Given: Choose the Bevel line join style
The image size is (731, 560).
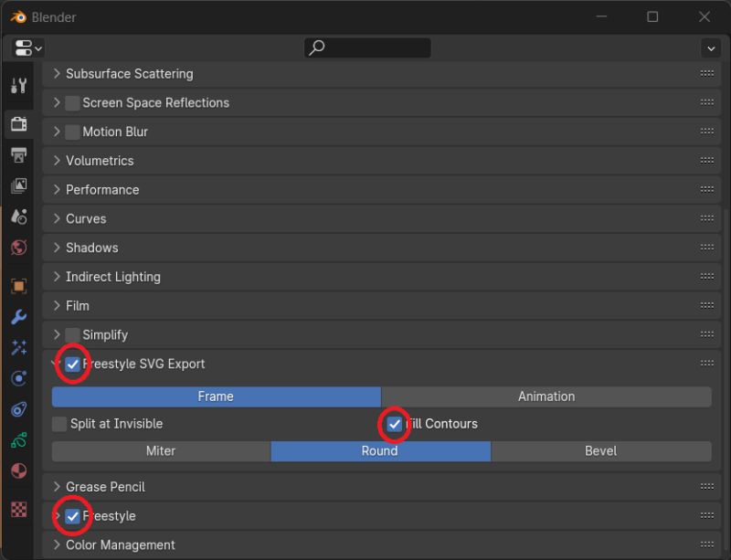Looking at the screenshot, I should coord(600,450).
